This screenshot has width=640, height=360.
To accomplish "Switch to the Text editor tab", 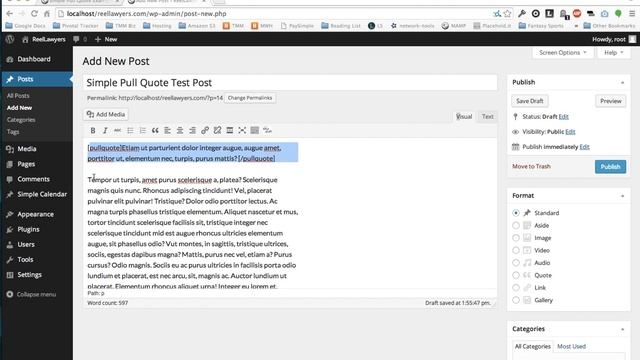I will point(487,117).
